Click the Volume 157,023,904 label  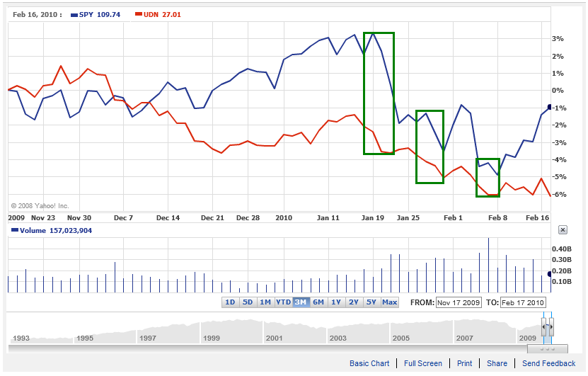(x=52, y=230)
